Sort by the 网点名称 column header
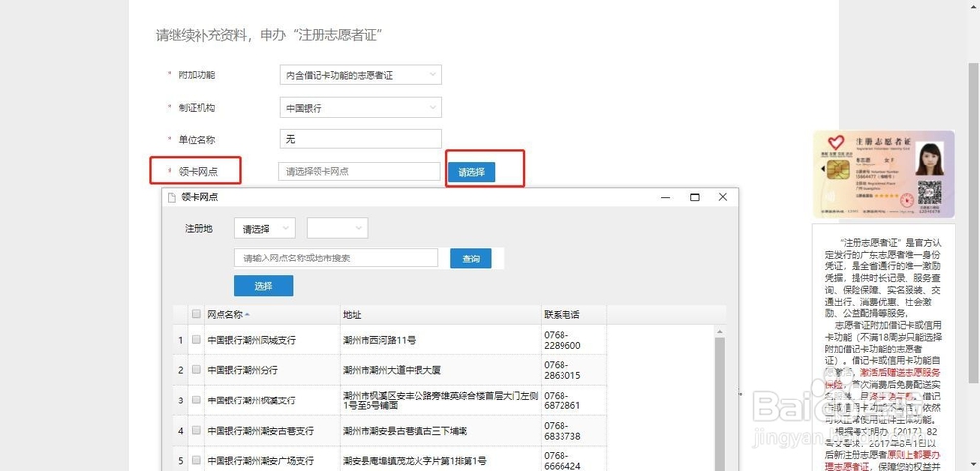The image size is (980, 471). 271,315
